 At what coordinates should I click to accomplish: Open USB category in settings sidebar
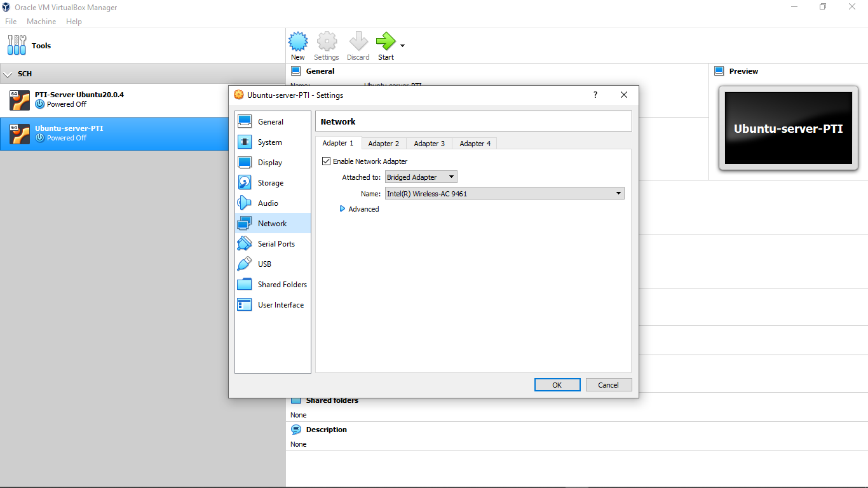click(273, 264)
